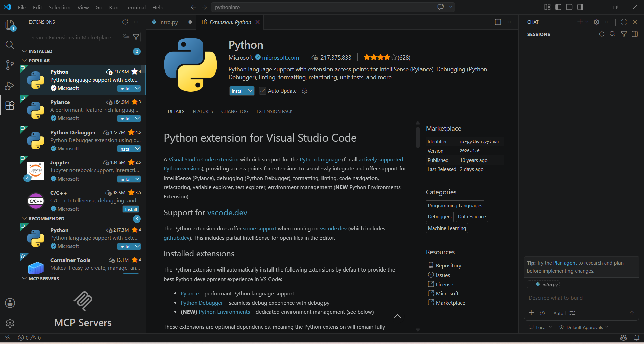
Task: Refresh chat sessions list
Action: pyautogui.click(x=602, y=34)
